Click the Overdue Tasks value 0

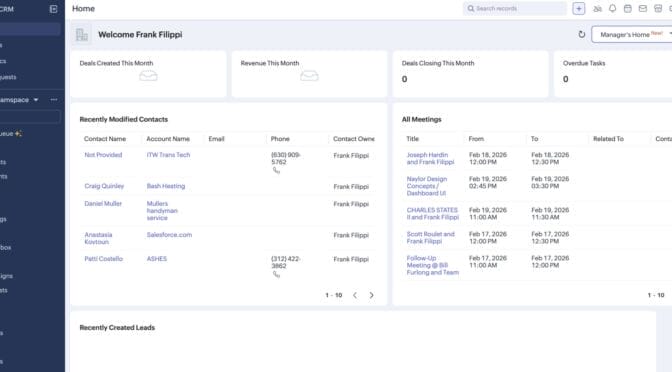565,79
